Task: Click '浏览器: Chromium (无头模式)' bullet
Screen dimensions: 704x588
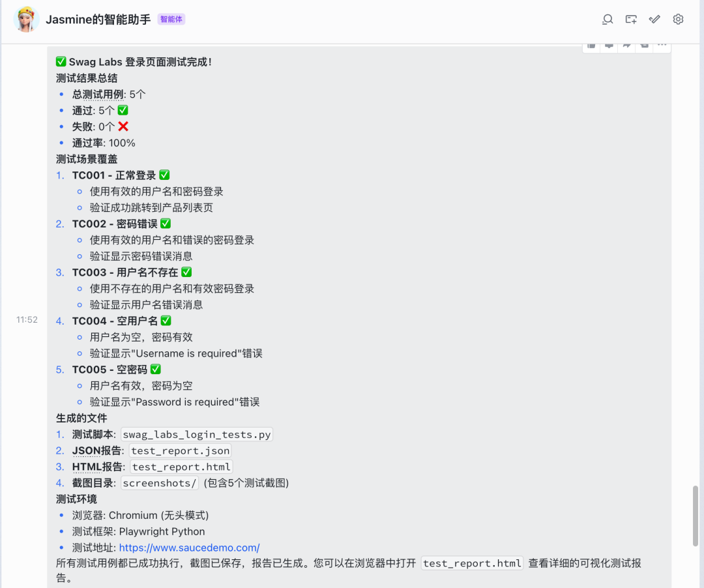Action: pyautogui.click(x=141, y=515)
